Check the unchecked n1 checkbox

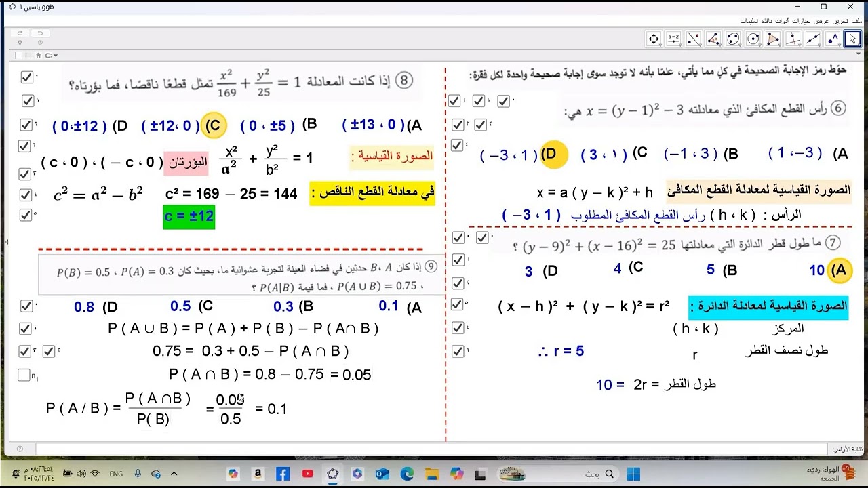[x=24, y=375]
